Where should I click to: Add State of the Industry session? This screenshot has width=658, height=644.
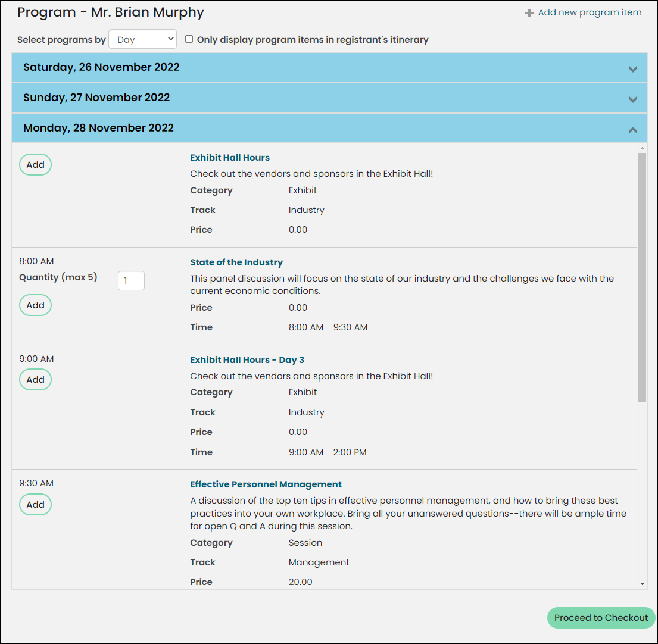(x=35, y=305)
